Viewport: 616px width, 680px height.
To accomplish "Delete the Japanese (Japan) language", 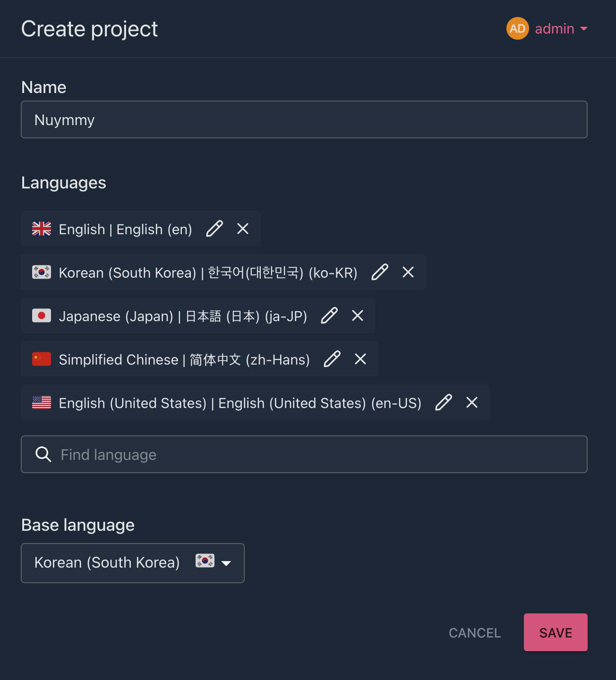I will pyautogui.click(x=358, y=315).
